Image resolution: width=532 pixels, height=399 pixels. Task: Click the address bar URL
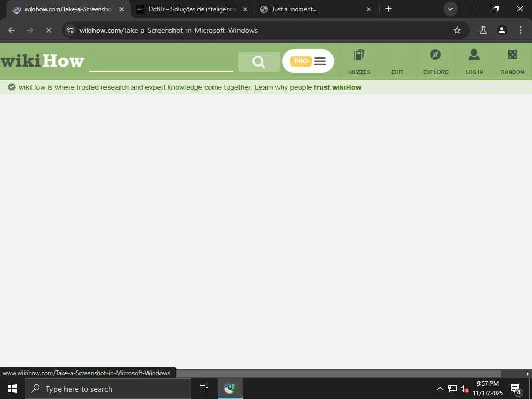168,30
